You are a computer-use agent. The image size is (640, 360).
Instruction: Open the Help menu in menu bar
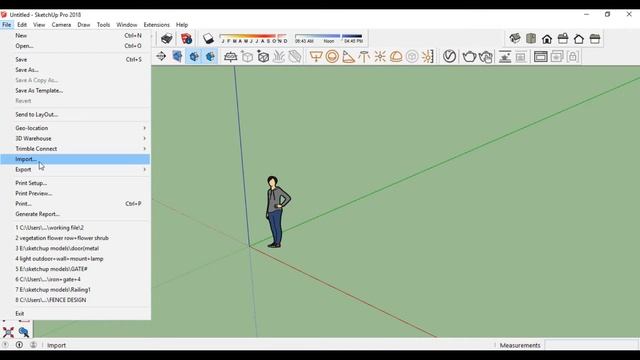(182, 25)
